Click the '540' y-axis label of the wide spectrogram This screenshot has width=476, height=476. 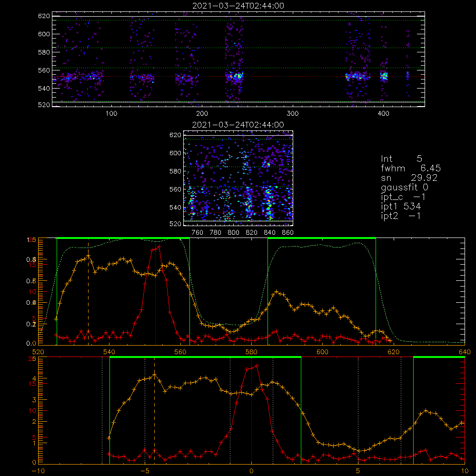click(44, 89)
